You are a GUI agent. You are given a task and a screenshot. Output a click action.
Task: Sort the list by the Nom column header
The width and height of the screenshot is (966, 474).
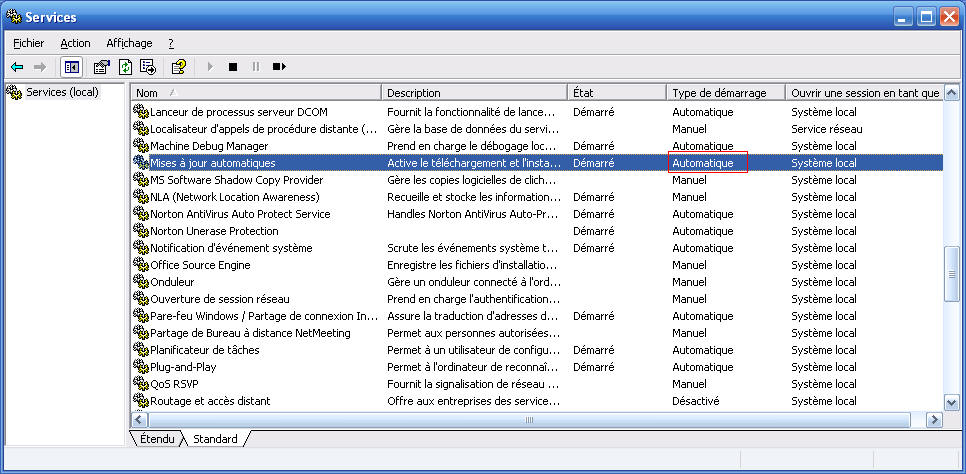point(255,93)
